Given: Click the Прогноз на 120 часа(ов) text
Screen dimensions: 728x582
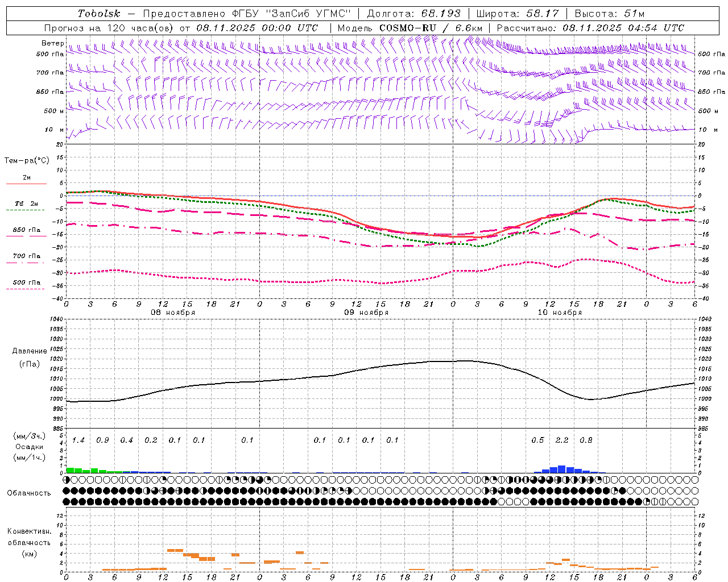Looking at the screenshot, I should [x=109, y=28].
